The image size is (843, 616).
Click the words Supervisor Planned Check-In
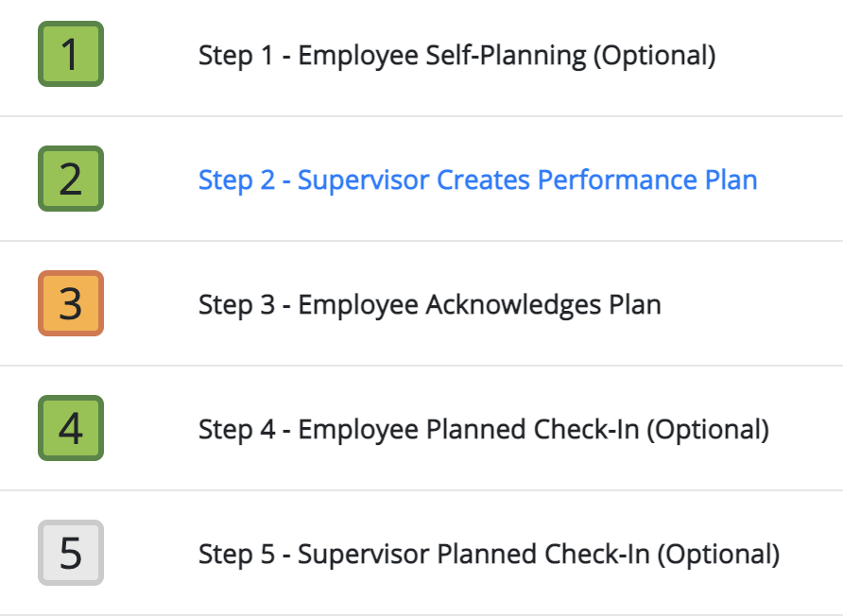pos(473,554)
